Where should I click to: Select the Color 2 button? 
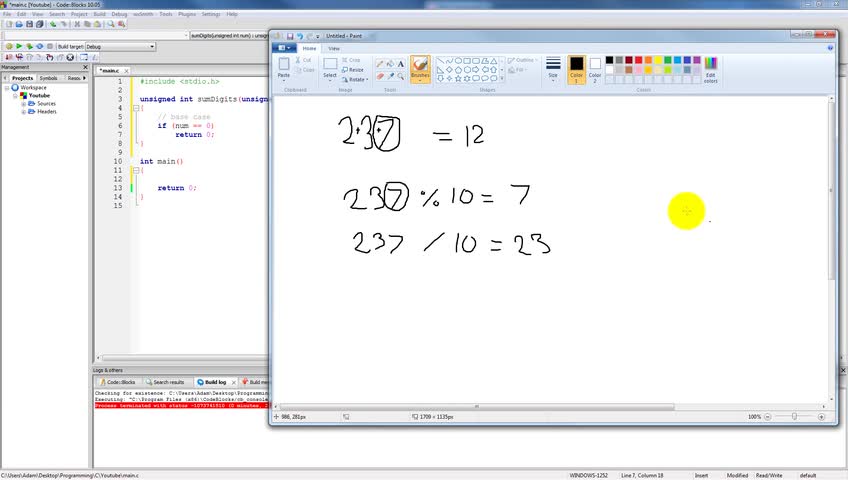click(595, 69)
